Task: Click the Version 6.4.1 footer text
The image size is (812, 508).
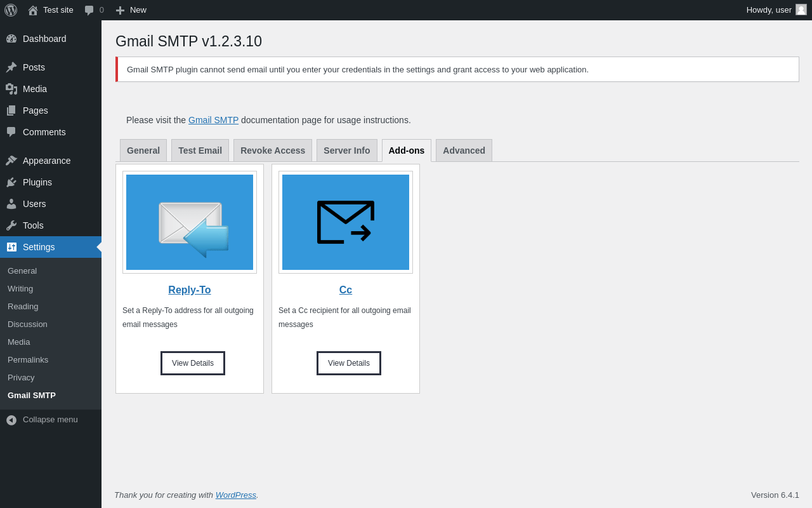Action: point(775,495)
